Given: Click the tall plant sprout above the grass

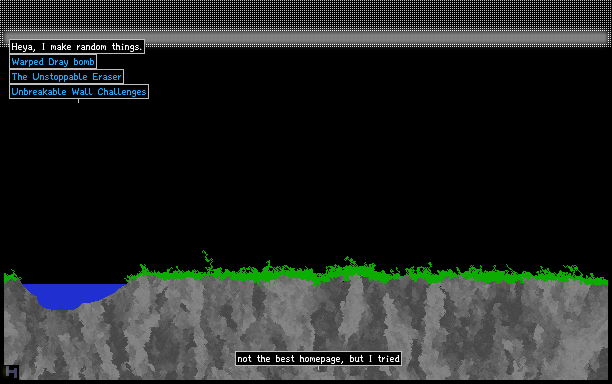Looking at the screenshot, I should pos(207,261).
